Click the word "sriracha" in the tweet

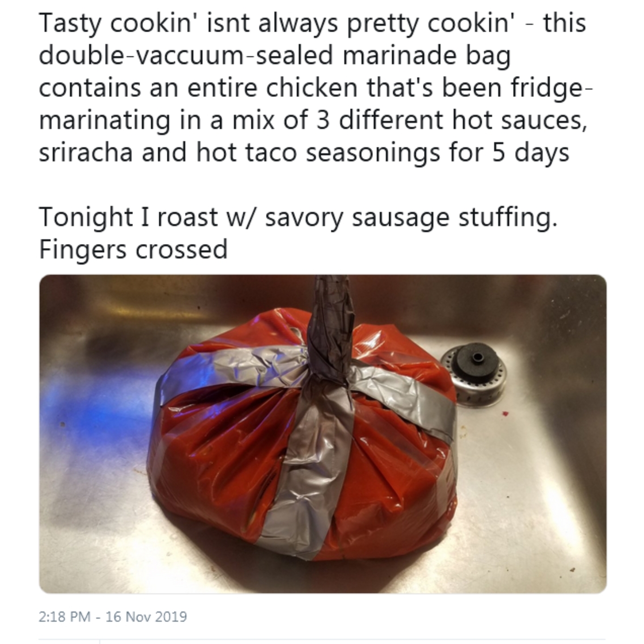[86, 152]
